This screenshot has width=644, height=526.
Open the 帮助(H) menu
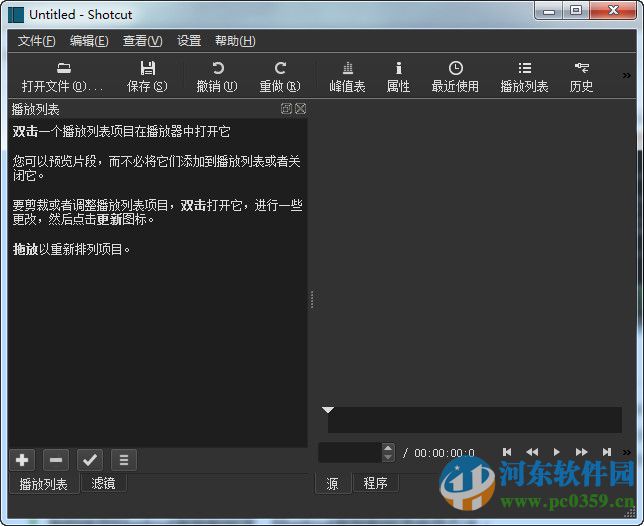(x=235, y=41)
